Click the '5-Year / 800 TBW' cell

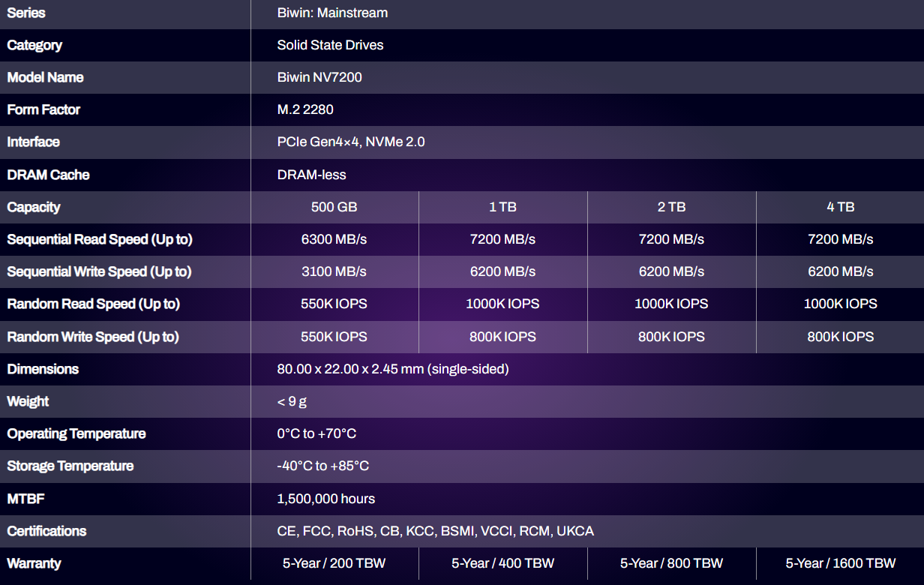pos(671,563)
